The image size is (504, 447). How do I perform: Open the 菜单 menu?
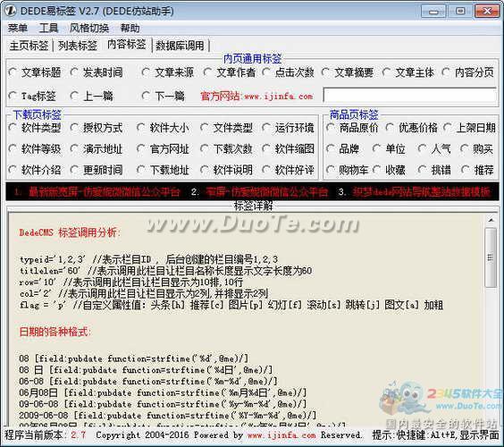click(18, 29)
